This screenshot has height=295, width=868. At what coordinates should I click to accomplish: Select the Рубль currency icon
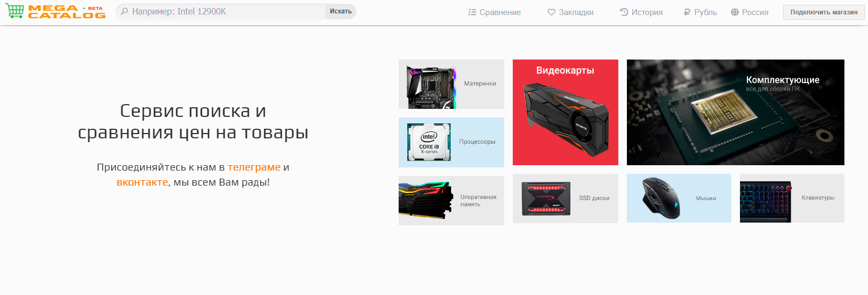687,12
